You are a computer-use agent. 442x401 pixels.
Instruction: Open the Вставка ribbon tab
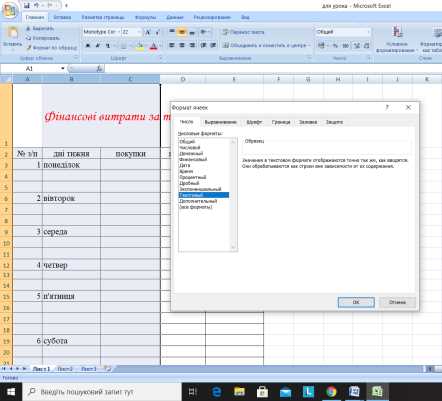pos(62,17)
